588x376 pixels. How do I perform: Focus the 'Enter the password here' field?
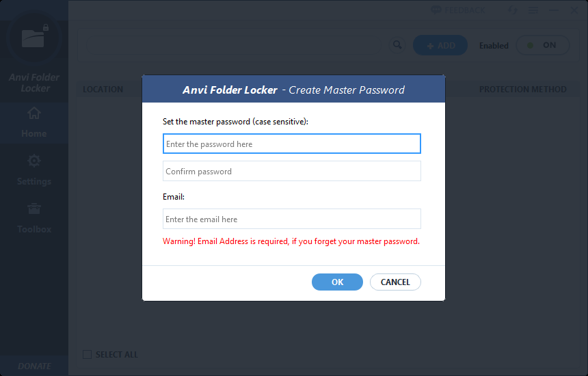[x=292, y=144]
